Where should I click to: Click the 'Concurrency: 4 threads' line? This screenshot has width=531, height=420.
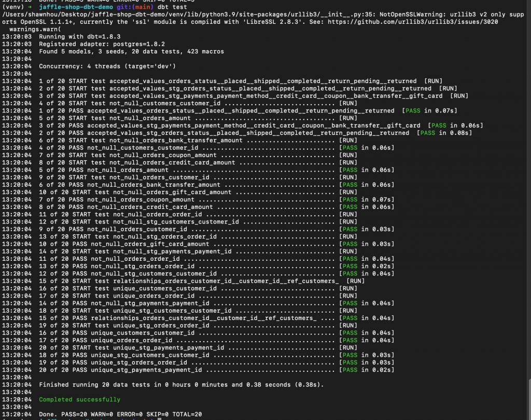tap(107, 66)
